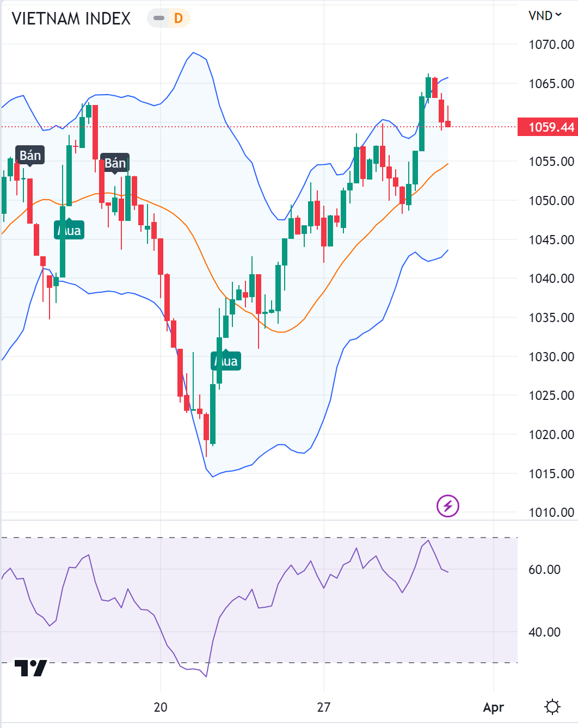Click the 40.00 RSI scale label
This screenshot has width=578, height=728.
544,632
